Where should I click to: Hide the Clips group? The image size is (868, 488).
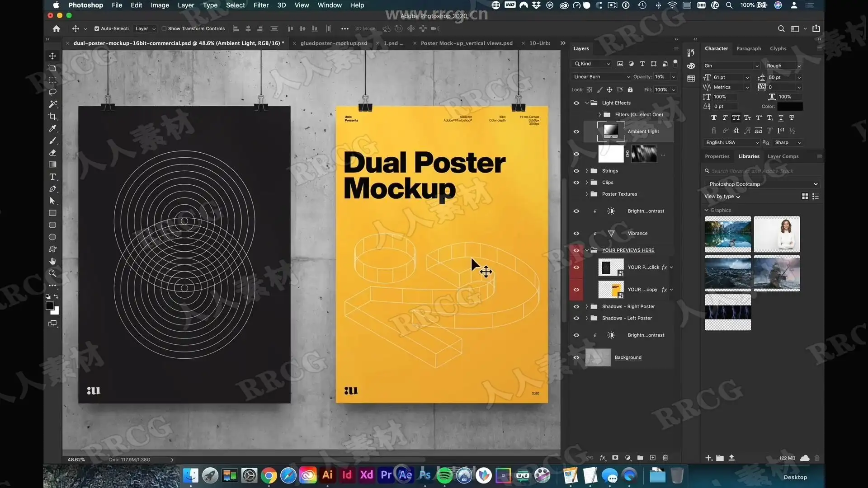(576, 183)
